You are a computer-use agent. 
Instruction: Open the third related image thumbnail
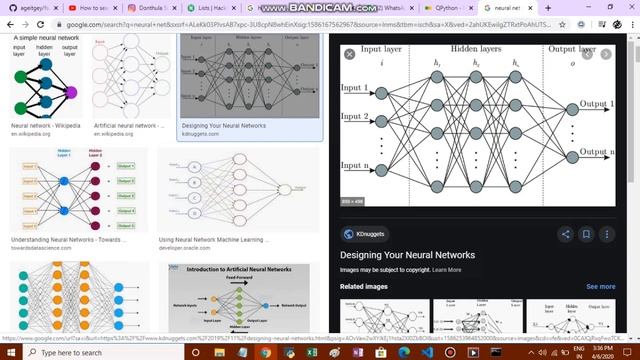(571, 316)
